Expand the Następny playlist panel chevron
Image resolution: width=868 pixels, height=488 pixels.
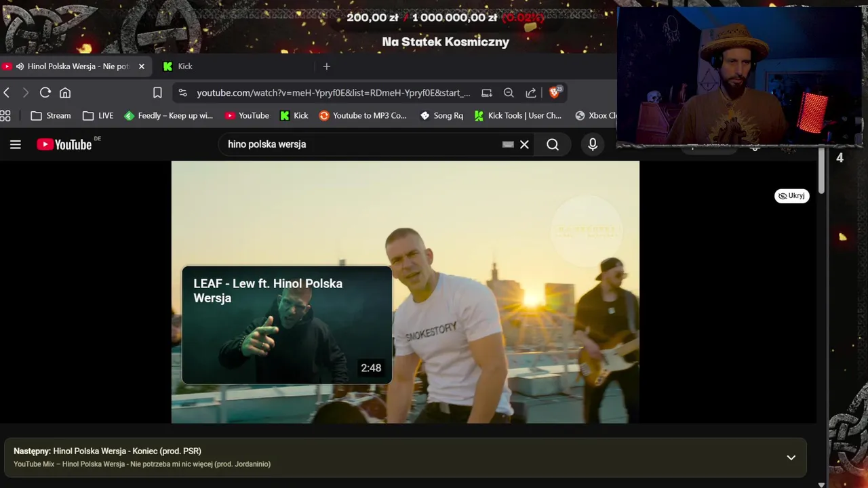pyautogui.click(x=791, y=457)
